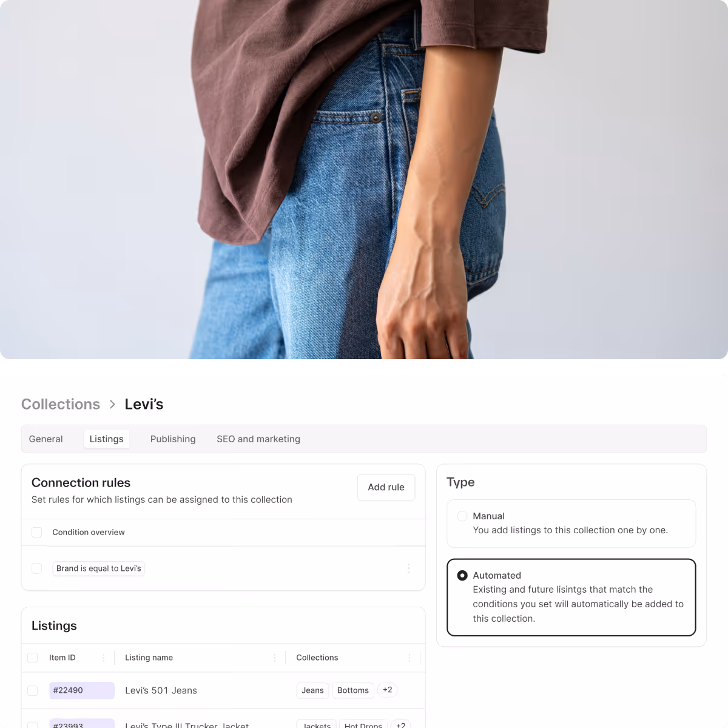Select the Automated collection type
728x728 pixels.
click(462, 575)
